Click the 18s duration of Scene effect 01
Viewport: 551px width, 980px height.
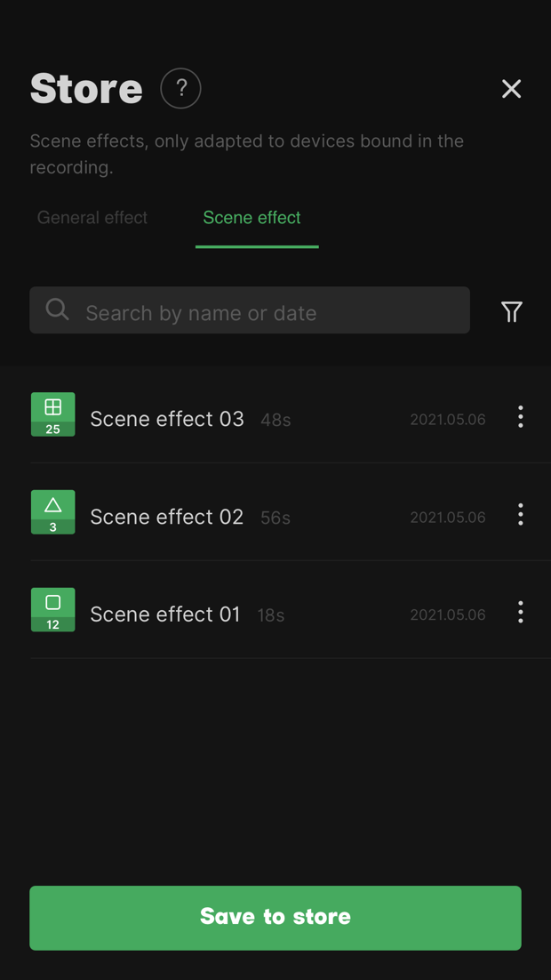point(271,615)
